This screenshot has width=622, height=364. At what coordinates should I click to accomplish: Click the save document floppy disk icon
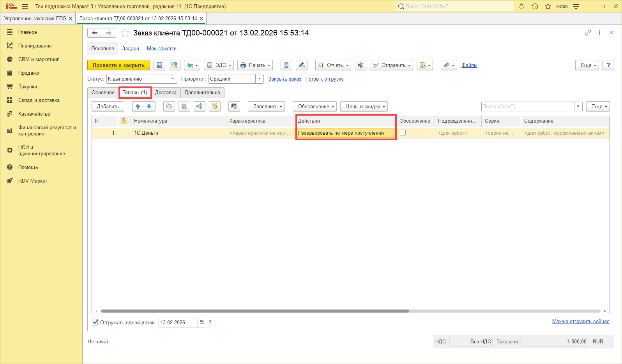(159, 65)
